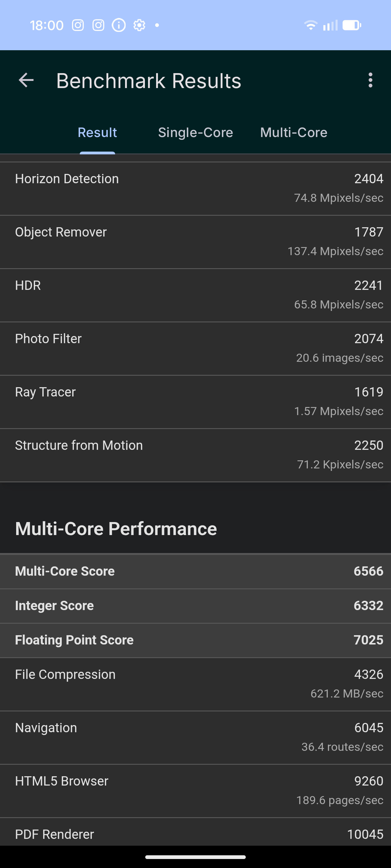Select the Ray Tracer result row
Viewport: 391px width, 868px height.
point(195,401)
